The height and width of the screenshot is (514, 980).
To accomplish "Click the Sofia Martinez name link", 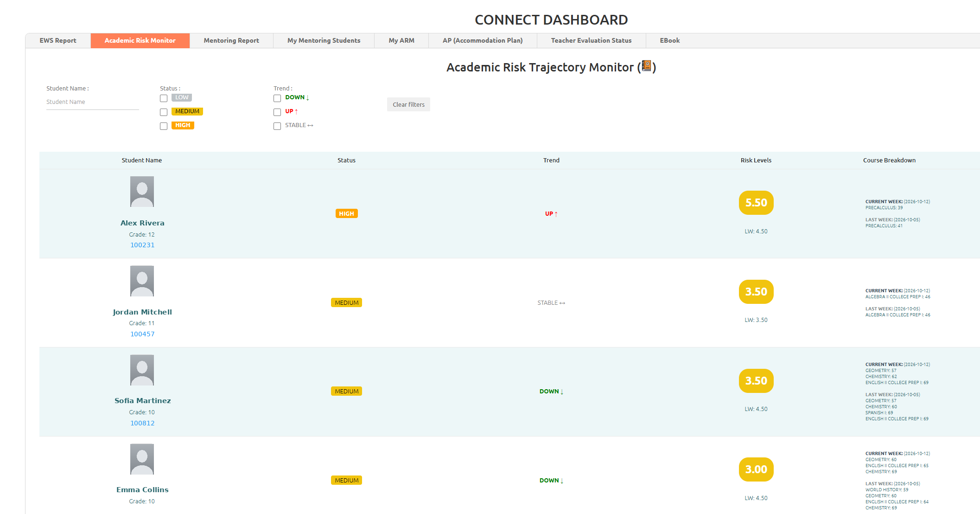I will pyautogui.click(x=142, y=401).
